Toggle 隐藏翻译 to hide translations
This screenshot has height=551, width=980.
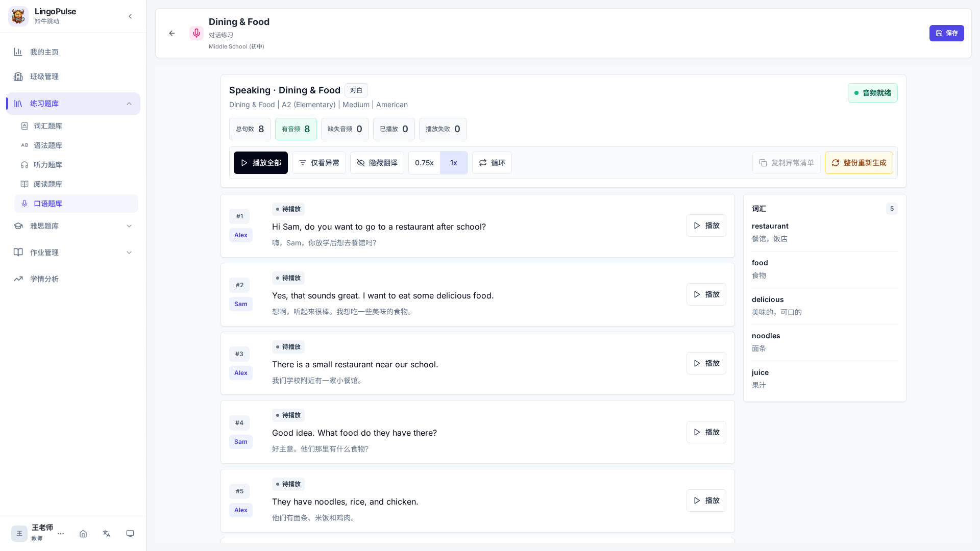(377, 163)
